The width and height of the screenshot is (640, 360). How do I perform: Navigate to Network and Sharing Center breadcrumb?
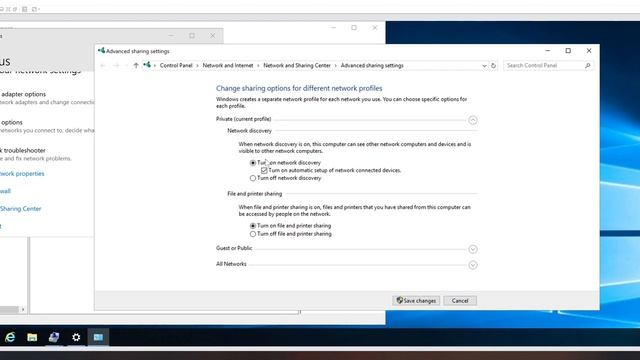pyautogui.click(x=297, y=65)
